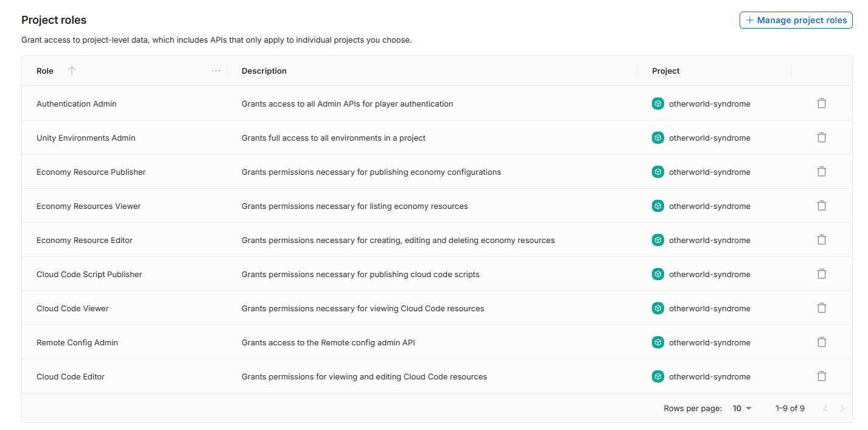This screenshot has width=868, height=430.
Task: Click the Manage project roles button
Action: pos(796,20)
